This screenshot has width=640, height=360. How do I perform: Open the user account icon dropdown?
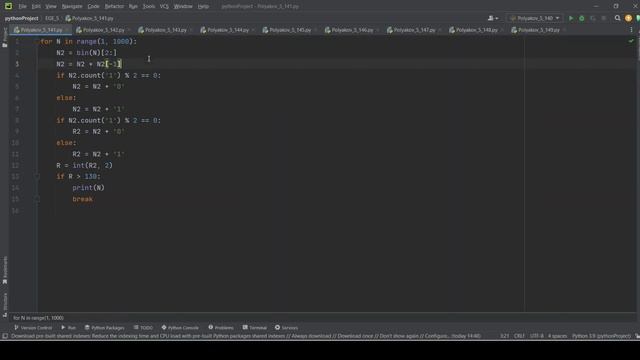(x=493, y=18)
